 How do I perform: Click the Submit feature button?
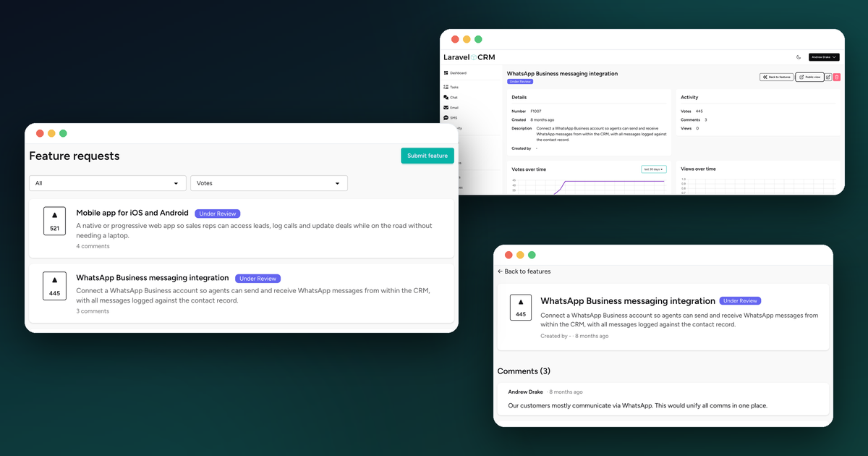427,156
